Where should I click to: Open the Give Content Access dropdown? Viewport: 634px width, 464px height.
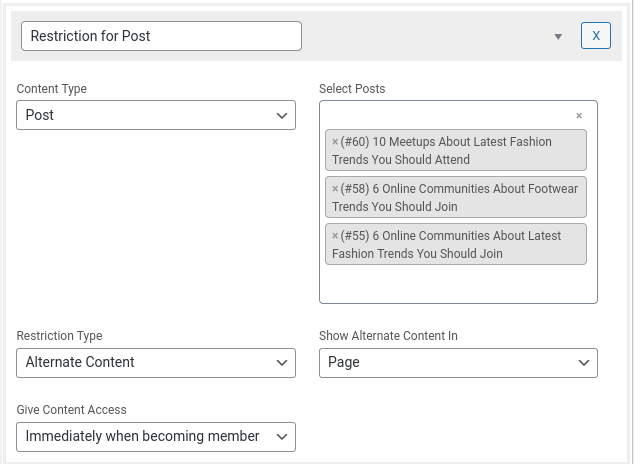156,437
